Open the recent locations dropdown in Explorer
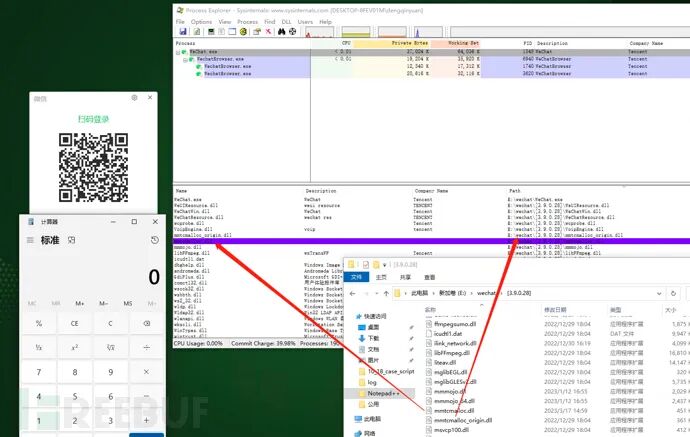 376,293
